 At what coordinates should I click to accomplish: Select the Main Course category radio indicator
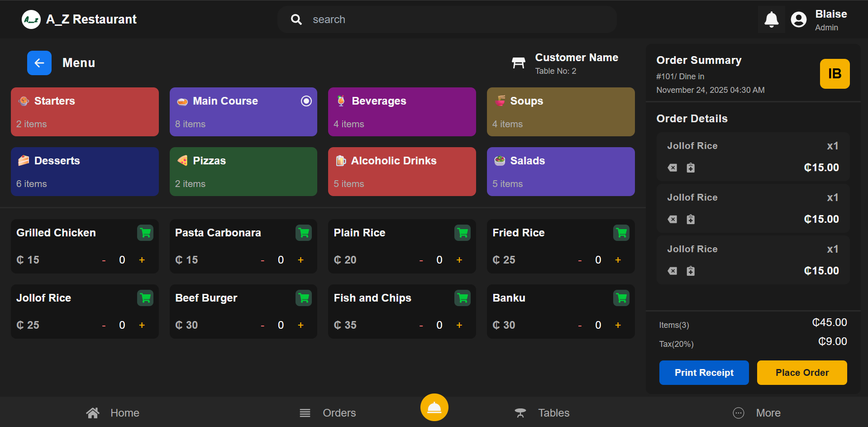306,101
